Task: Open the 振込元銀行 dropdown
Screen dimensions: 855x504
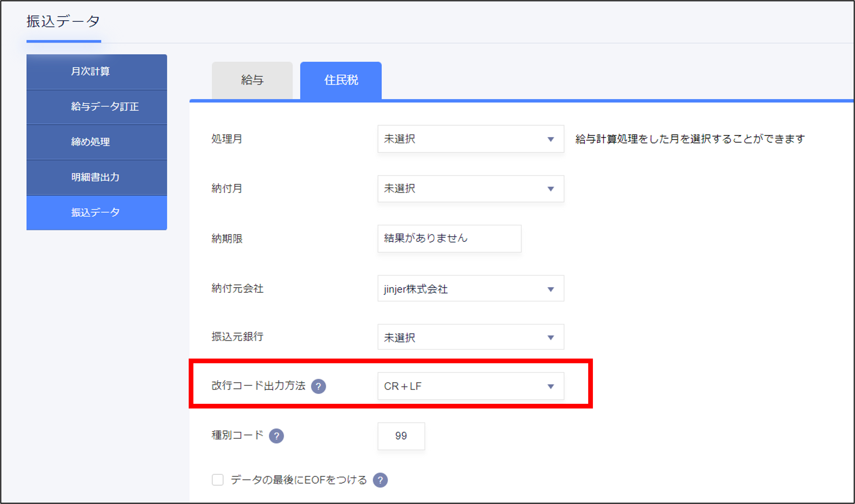Action: point(470,337)
